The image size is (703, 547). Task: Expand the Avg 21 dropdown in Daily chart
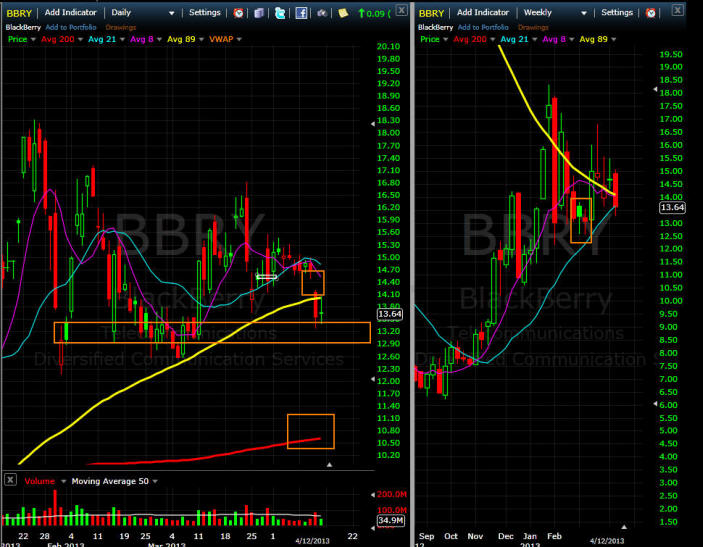pyautogui.click(x=122, y=39)
